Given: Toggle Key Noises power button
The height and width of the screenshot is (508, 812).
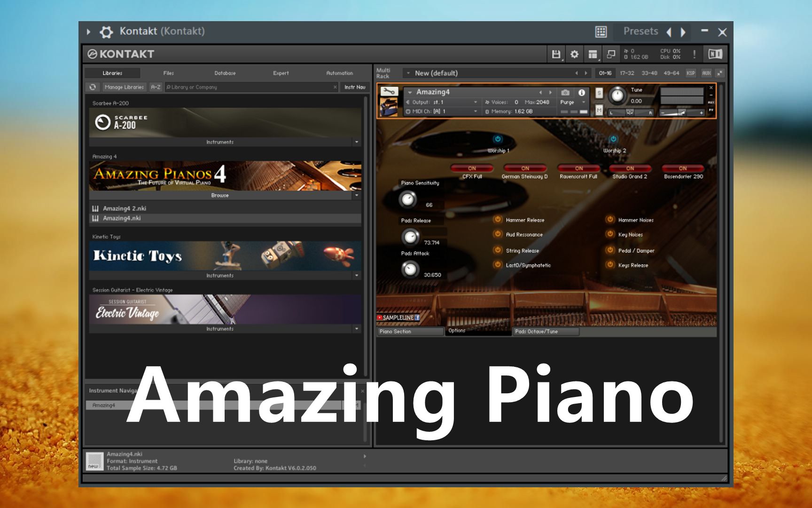Looking at the screenshot, I should 610,234.
